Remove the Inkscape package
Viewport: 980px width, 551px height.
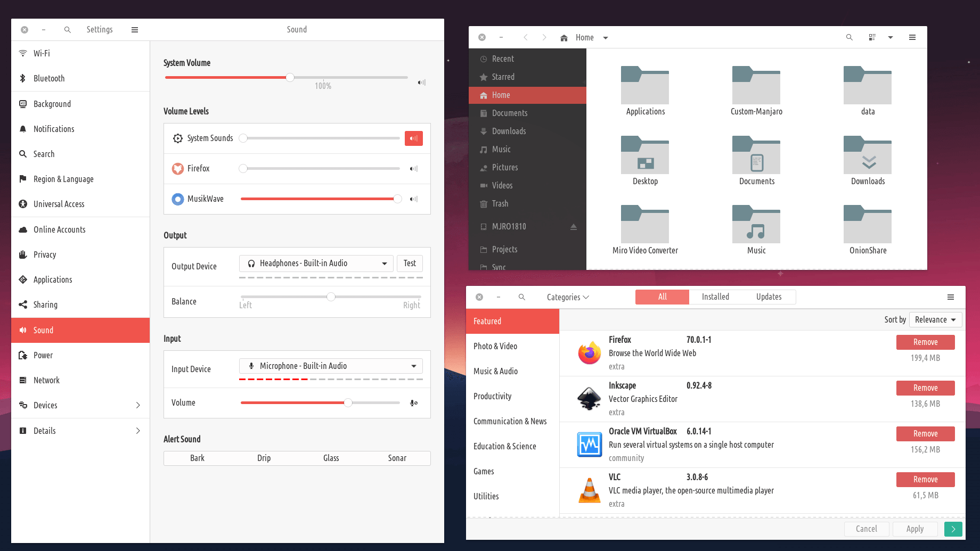(x=925, y=388)
